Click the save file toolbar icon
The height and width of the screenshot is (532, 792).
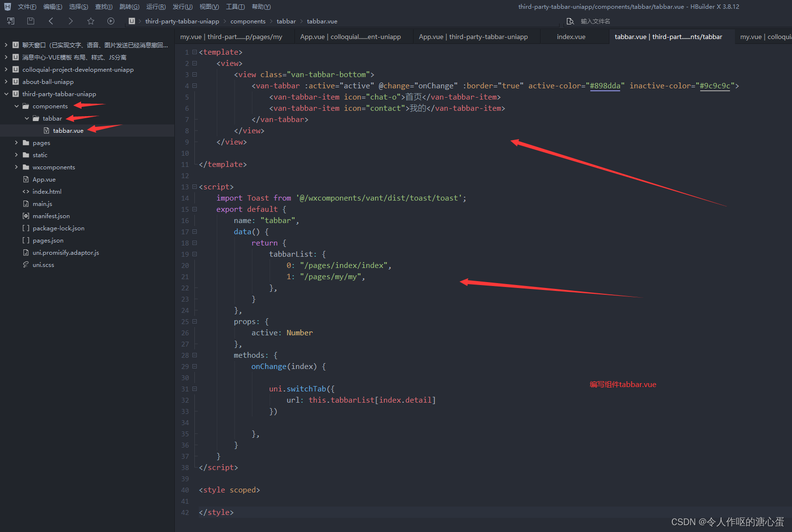click(x=31, y=21)
